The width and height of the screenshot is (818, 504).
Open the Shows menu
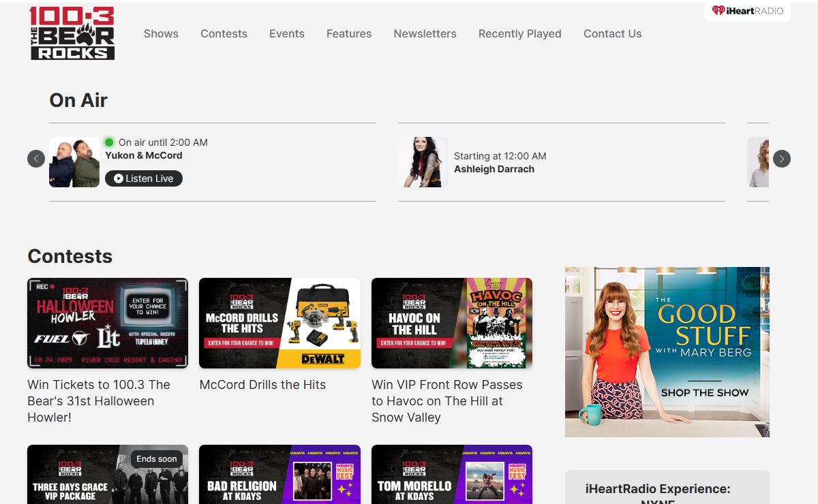161,33
